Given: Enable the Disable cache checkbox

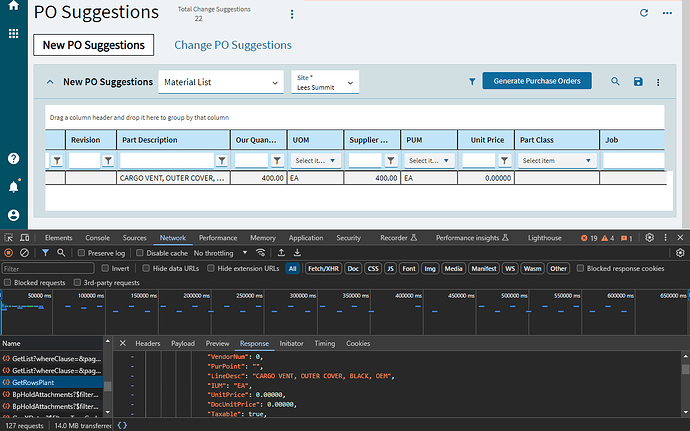Looking at the screenshot, I should coord(139,253).
